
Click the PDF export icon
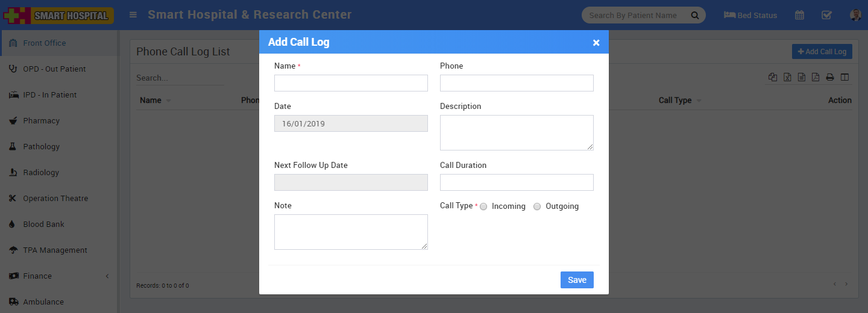pyautogui.click(x=816, y=77)
